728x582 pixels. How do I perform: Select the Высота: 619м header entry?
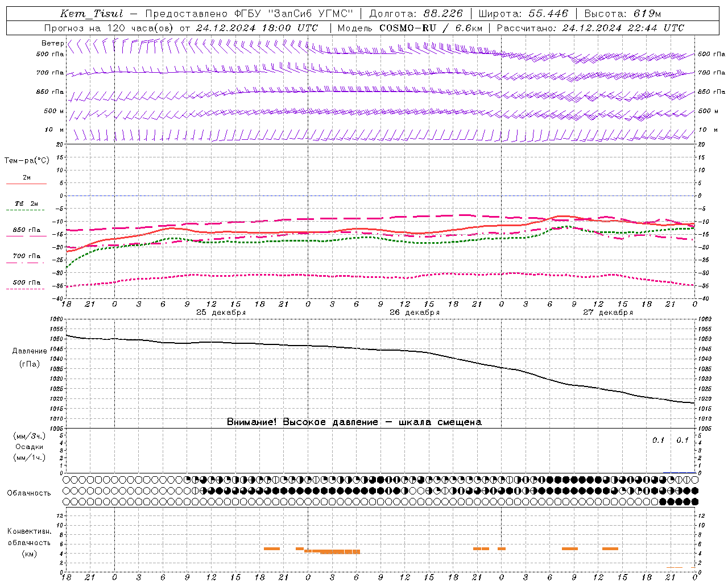pyautogui.click(x=623, y=14)
